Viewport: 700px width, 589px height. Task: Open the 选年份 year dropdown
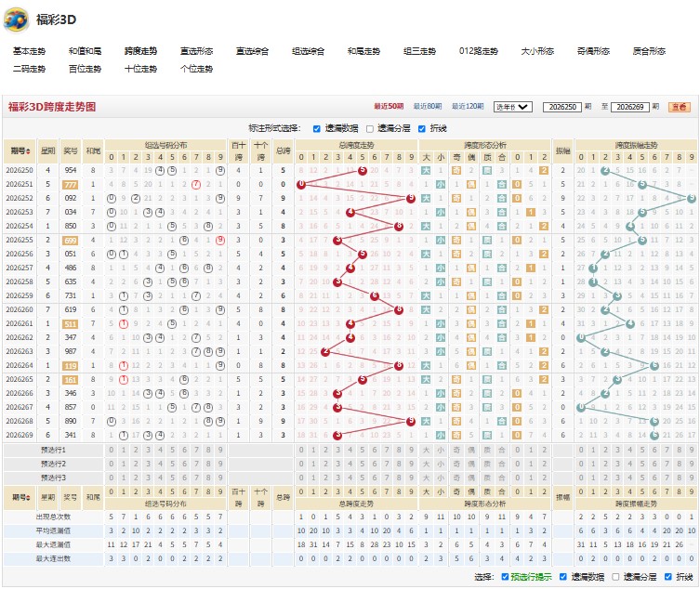pyautogui.click(x=512, y=107)
